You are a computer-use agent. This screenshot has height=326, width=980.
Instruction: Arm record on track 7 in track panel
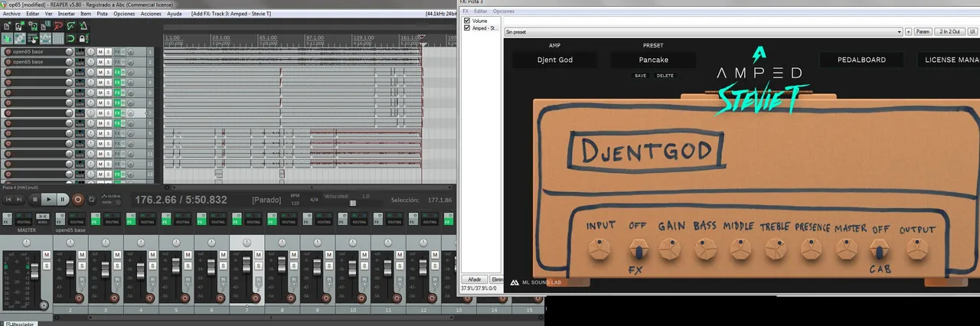coord(8,112)
